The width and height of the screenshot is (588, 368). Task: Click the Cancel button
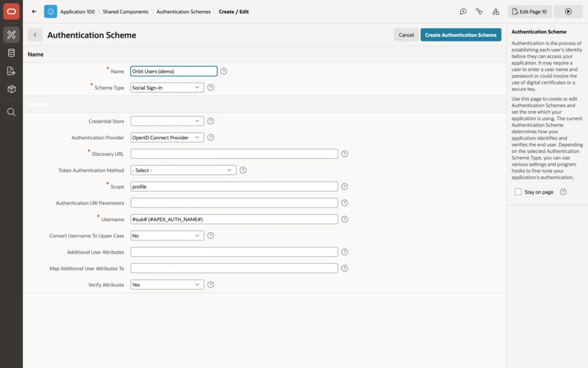point(406,35)
